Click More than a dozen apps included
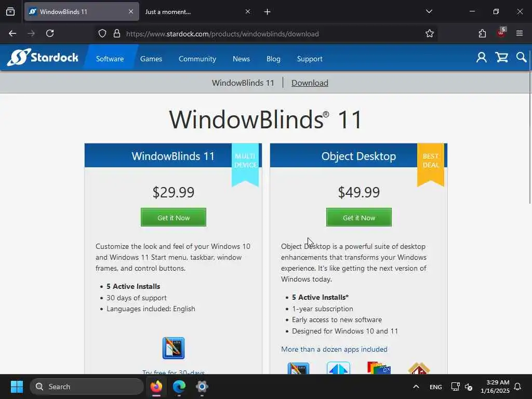532x399 pixels. (334, 349)
